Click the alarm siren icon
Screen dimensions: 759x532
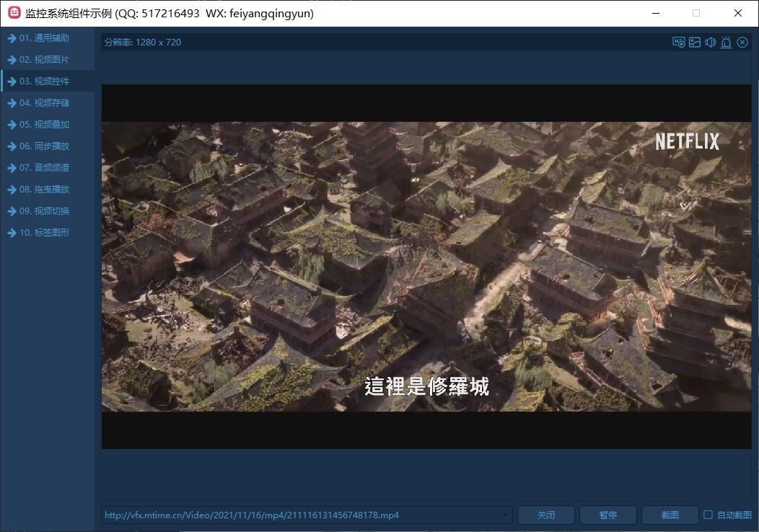726,43
